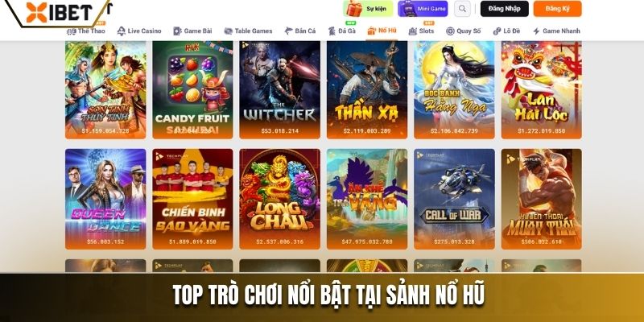The image size is (644, 322).
Task: Go to the Table Games category
Action: (248, 31)
